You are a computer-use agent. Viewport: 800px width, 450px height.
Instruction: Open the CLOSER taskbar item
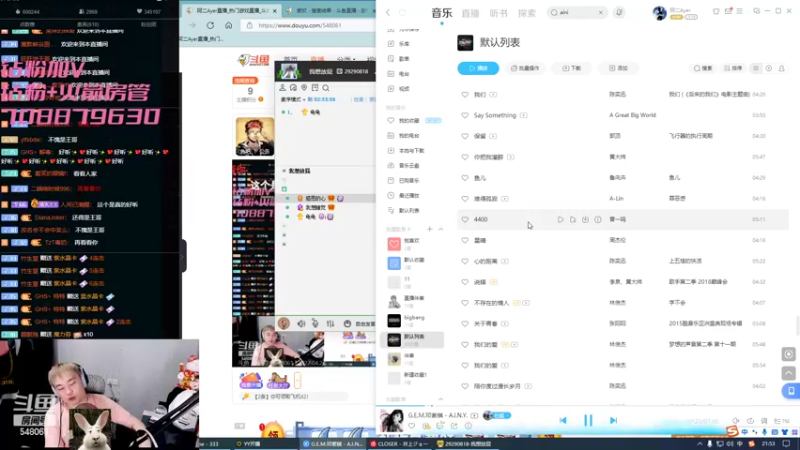click(x=398, y=444)
